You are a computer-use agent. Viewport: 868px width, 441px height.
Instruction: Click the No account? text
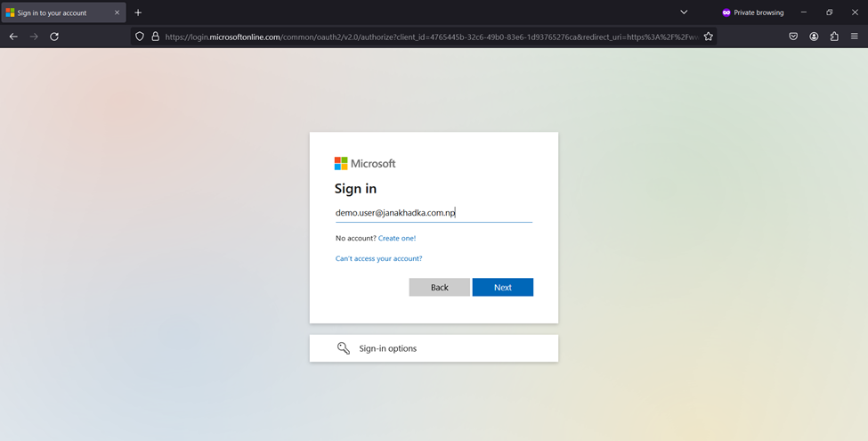click(356, 238)
